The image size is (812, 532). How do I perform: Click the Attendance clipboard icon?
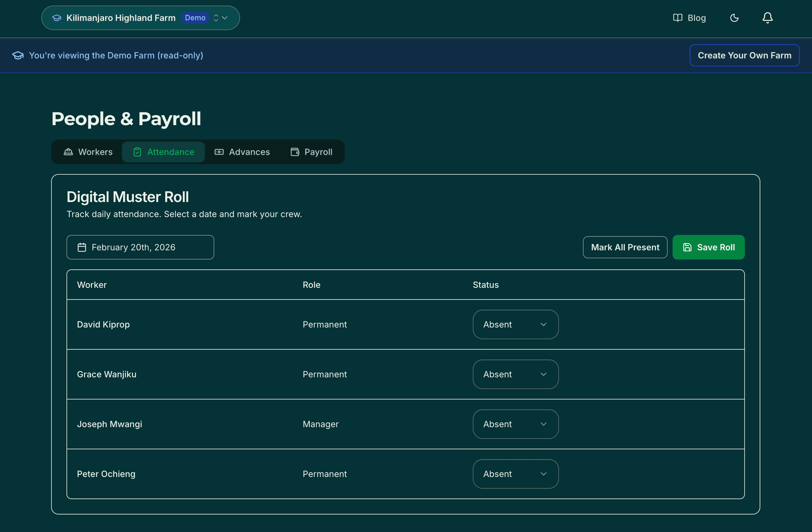(x=137, y=152)
